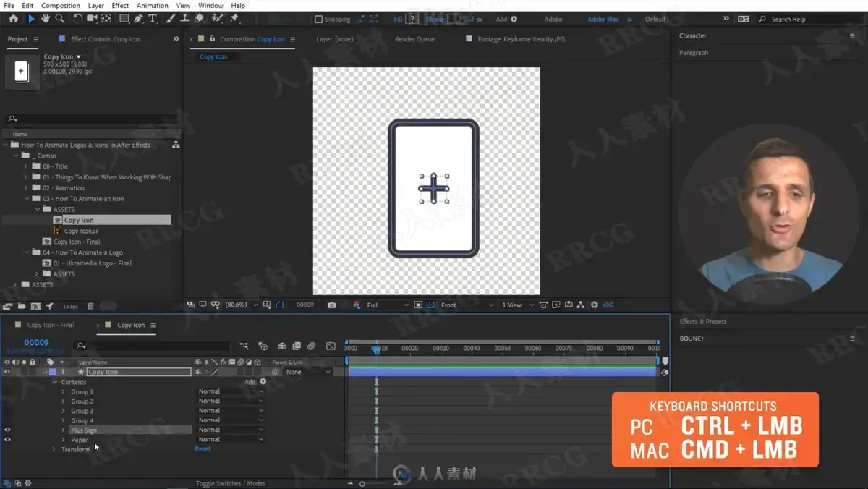Open the Paragraph panel

694,53
